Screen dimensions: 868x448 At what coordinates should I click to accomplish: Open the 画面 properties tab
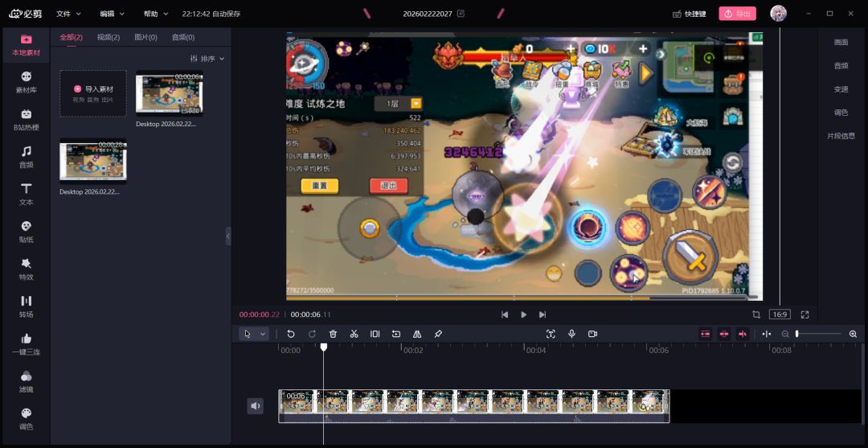(x=841, y=42)
